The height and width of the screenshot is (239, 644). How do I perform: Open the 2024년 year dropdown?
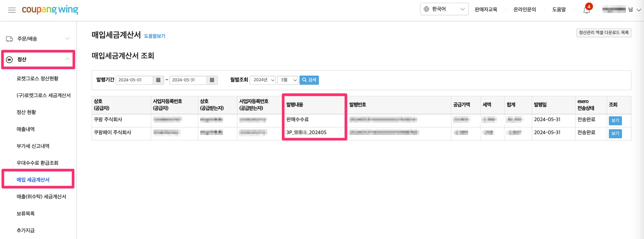pos(263,80)
